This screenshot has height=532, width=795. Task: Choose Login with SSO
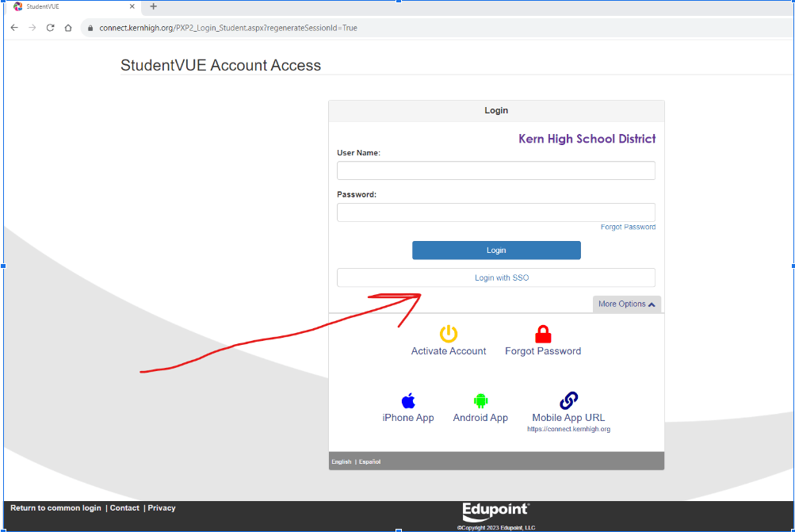point(496,277)
